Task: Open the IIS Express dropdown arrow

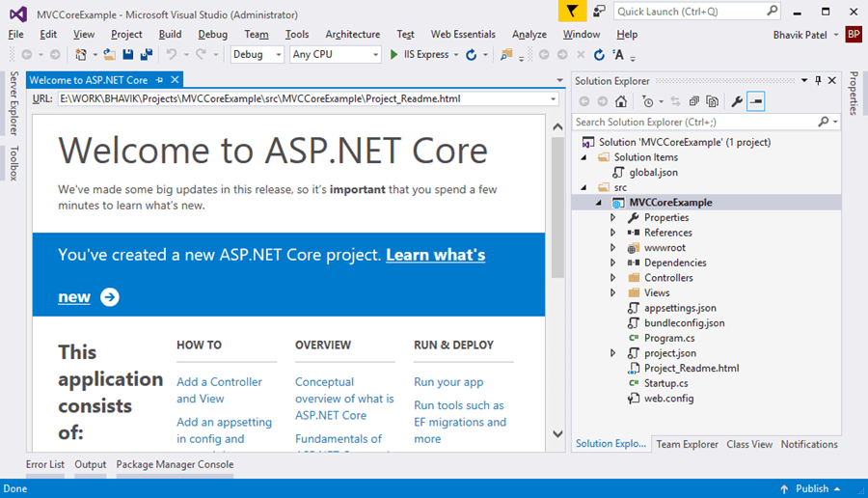Action: [456, 54]
